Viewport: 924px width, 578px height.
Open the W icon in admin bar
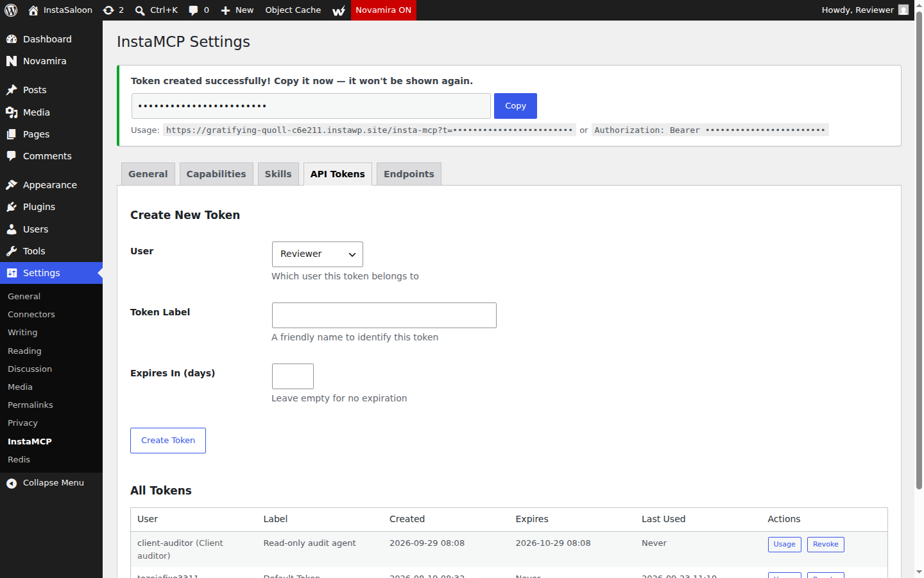[339, 10]
